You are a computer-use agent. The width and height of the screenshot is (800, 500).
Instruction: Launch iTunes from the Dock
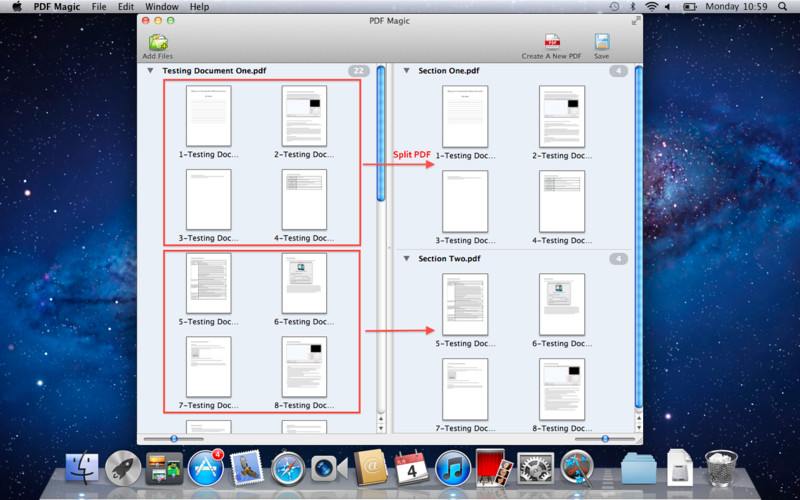pos(453,468)
